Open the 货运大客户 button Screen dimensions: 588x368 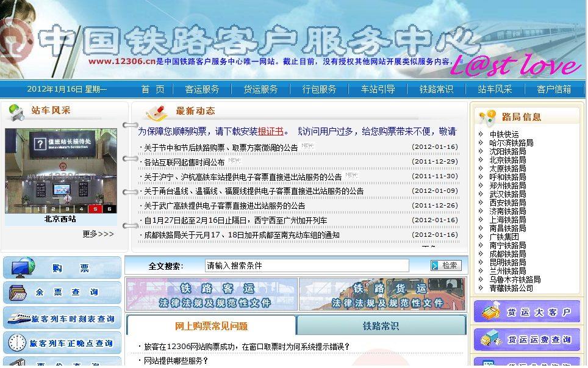click(527, 311)
